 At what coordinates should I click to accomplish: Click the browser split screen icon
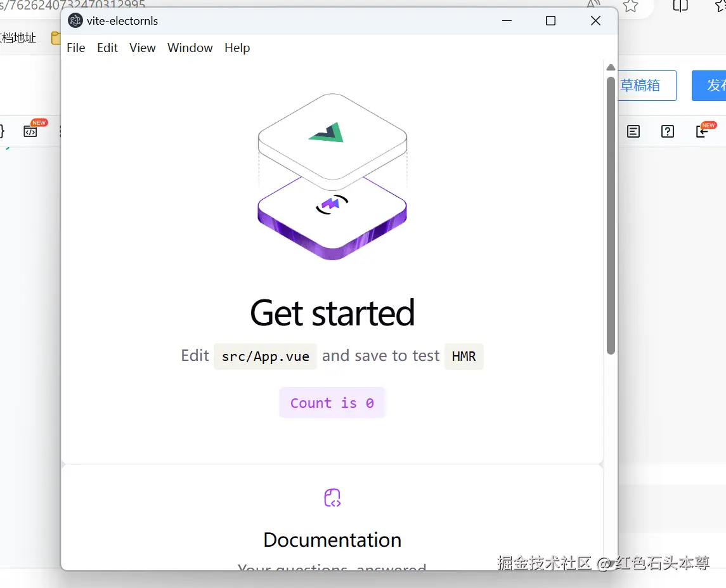coord(680,6)
